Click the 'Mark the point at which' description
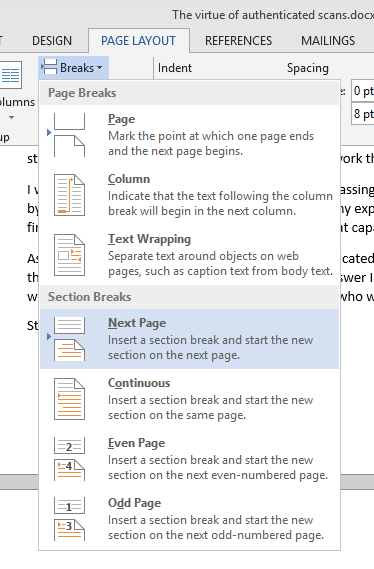 tap(211, 143)
